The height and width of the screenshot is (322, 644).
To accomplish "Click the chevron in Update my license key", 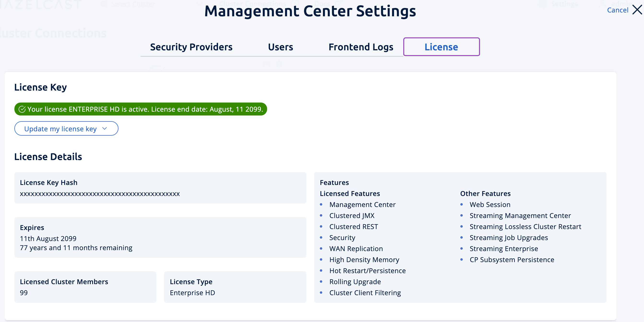I will (105, 128).
